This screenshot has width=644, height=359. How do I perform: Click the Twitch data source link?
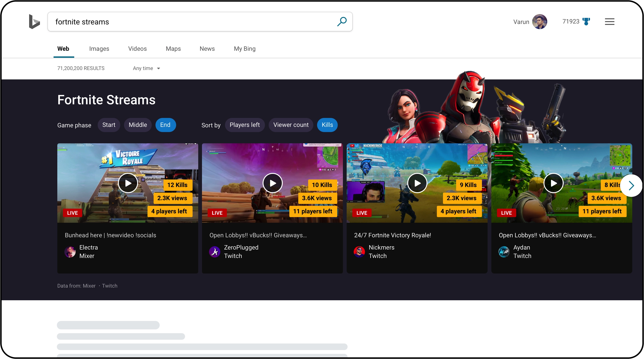click(109, 286)
